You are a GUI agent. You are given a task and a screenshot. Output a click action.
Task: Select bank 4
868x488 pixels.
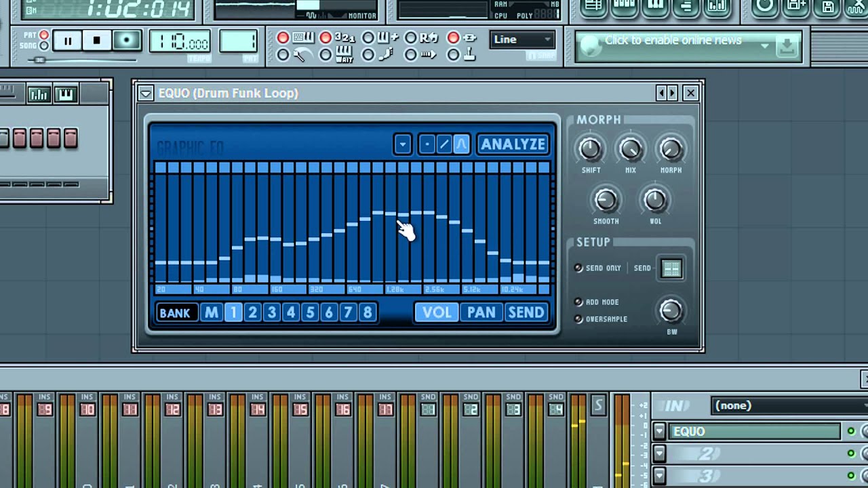[291, 312]
